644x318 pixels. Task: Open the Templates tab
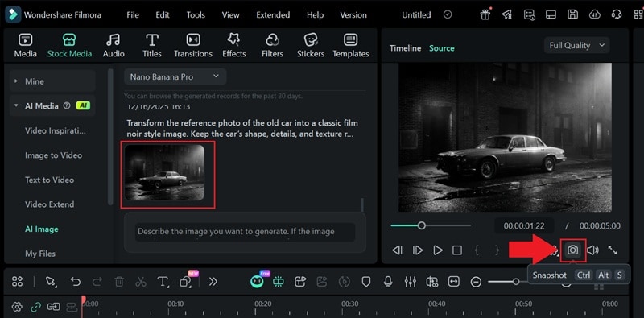pyautogui.click(x=351, y=46)
